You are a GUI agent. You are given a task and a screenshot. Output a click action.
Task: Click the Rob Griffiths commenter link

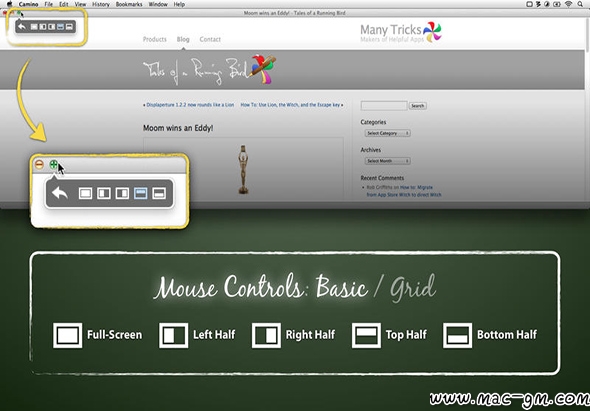tap(379, 187)
